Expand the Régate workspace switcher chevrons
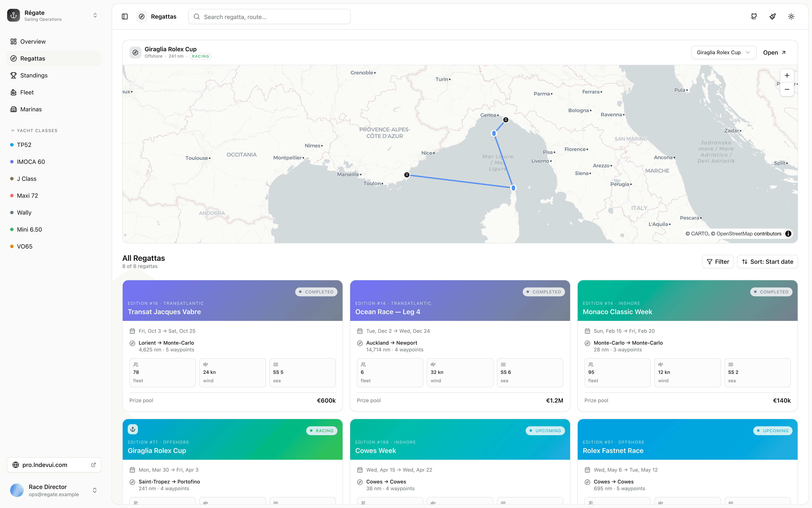 [x=95, y=15]
